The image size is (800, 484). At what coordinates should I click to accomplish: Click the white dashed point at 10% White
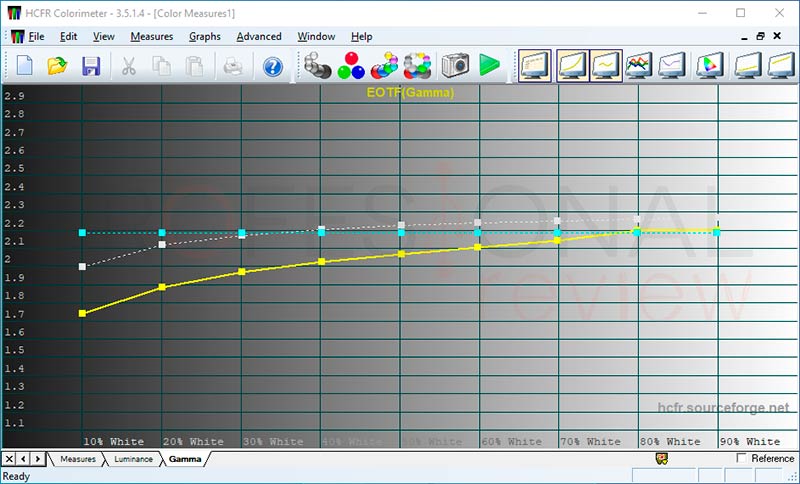click(x=82, y=266)
